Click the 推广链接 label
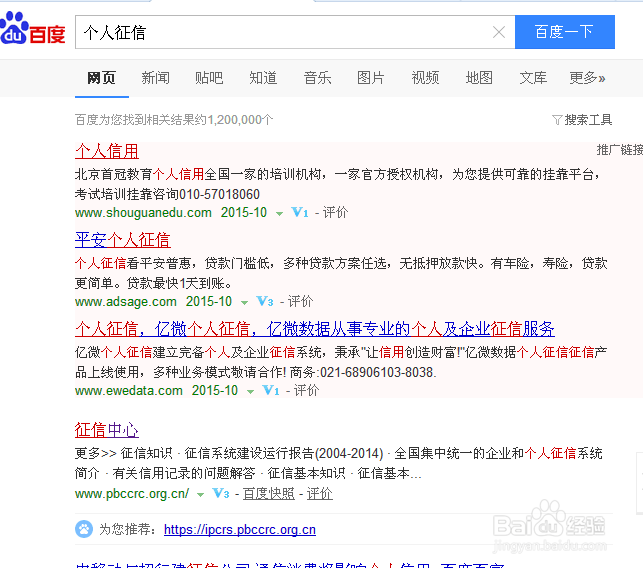This screenshot has width=643, height=568. coord(620,150)
